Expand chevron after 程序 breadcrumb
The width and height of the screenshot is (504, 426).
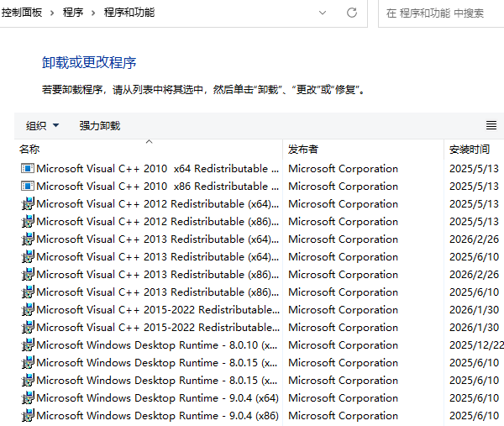[93, 13]
